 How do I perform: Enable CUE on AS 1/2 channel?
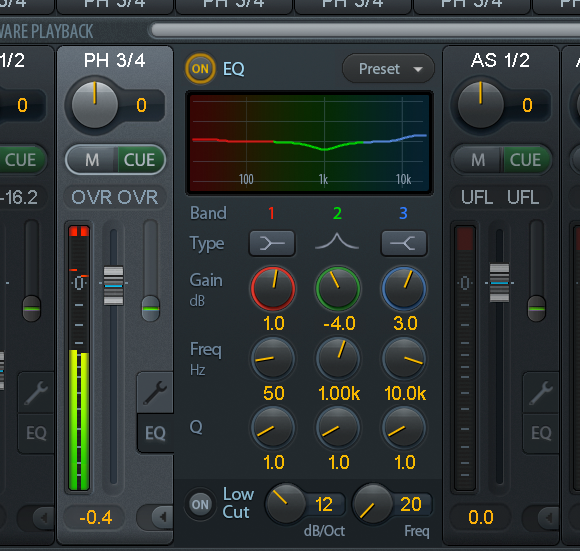click(526, 160)
